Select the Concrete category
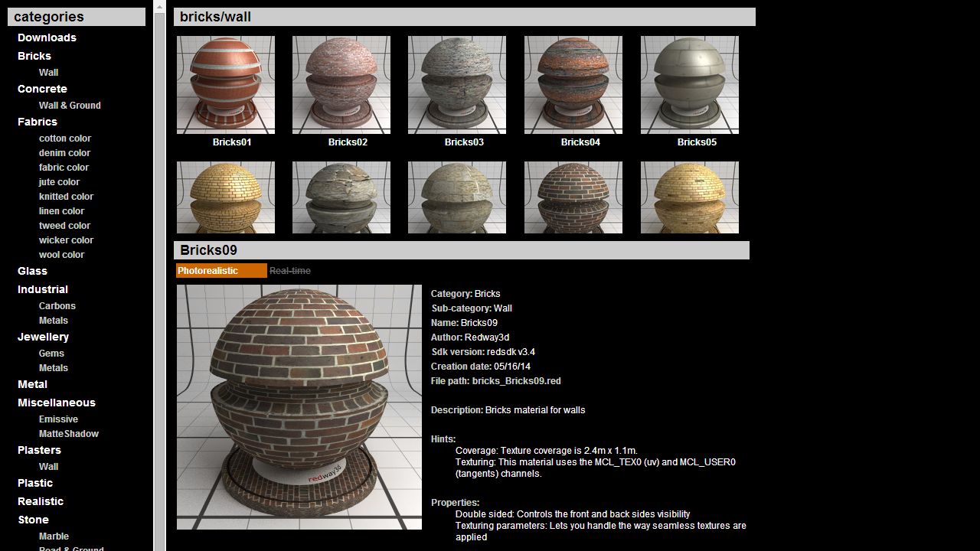Screen dimensions: 980x551 click(x=42, y=89)
